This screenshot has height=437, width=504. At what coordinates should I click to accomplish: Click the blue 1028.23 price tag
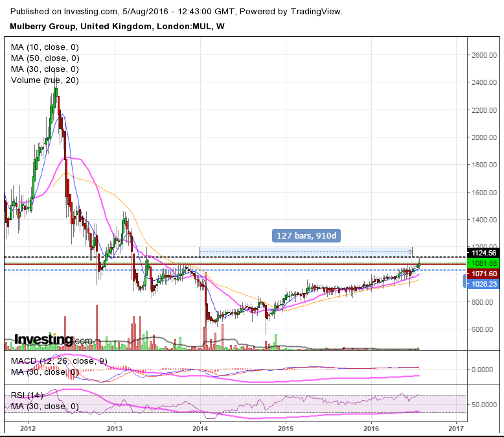click(483, 284)
